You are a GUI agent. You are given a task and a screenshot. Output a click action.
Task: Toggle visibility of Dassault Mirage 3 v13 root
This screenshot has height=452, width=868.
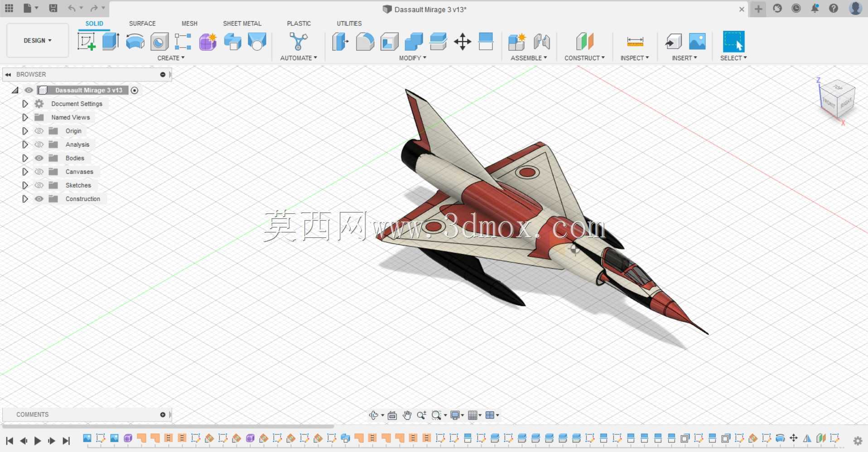29,90
